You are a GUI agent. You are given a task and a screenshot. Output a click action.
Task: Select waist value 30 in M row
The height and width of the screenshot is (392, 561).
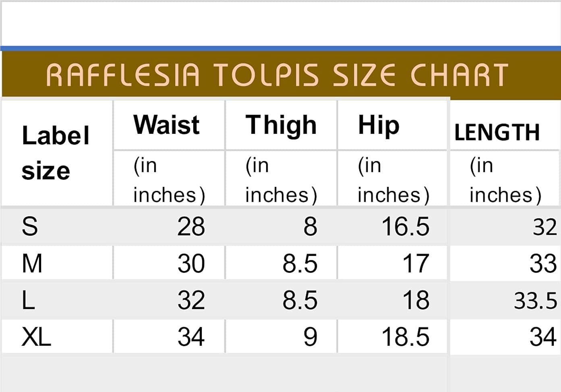[x=191, y=264]
